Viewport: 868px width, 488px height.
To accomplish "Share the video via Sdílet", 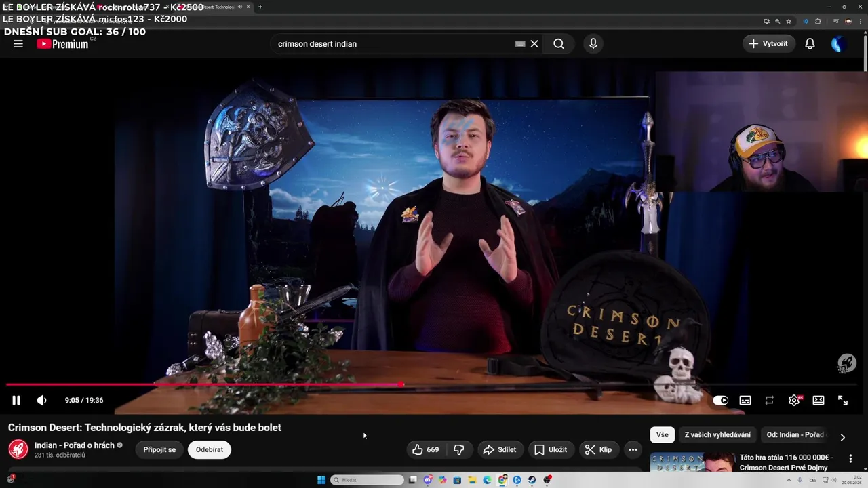I will pos(500,449).
